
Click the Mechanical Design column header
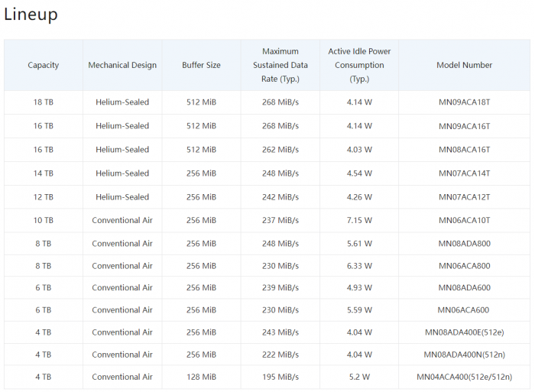point(122,65)
